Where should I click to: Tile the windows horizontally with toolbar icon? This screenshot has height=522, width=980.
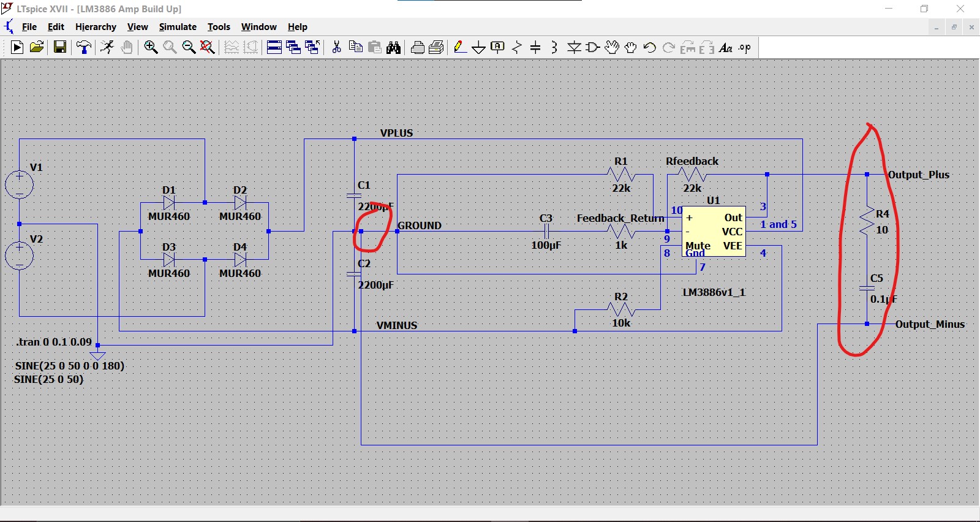point(274,47)
